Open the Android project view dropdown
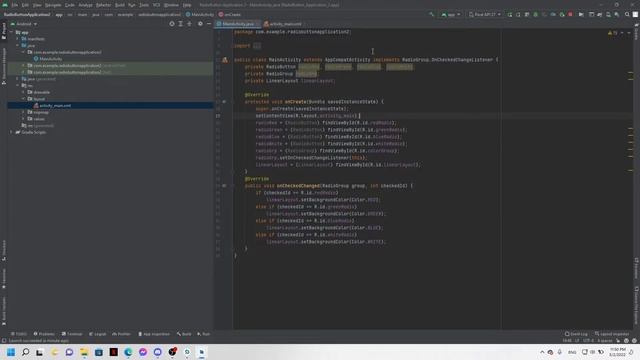Screen dimensions: 640x360 (24, 24)
